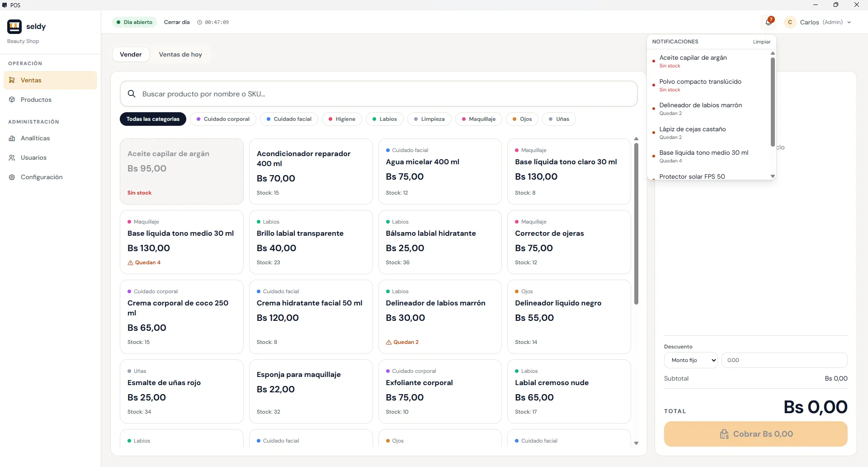The width and height of the screenshot is (868, 467).
Task: Click the product grid scrollbar
Action: pos(636,224)
